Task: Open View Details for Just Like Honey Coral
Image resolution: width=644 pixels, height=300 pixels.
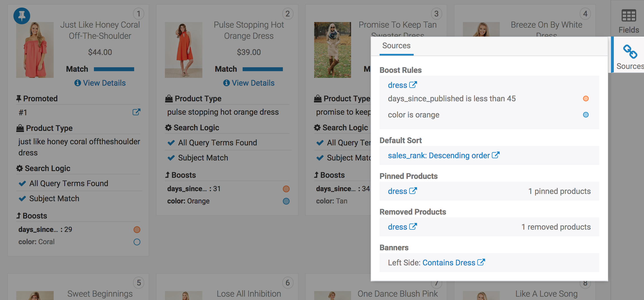Action: [x=104, y=83]
